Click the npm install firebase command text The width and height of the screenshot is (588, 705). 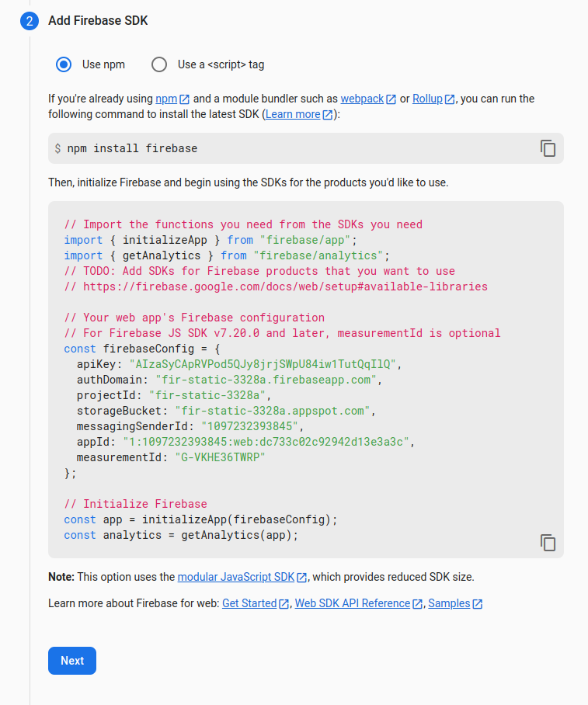tap(132, 148)
